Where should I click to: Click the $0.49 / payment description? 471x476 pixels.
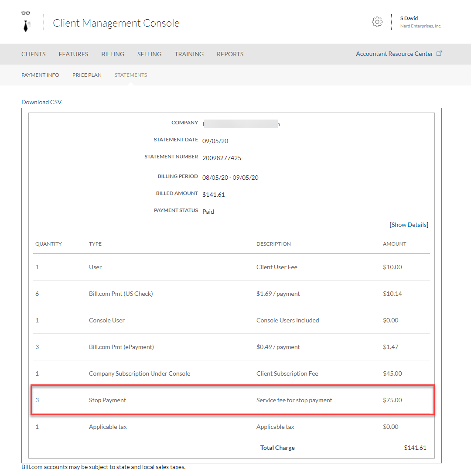point(278,347)
